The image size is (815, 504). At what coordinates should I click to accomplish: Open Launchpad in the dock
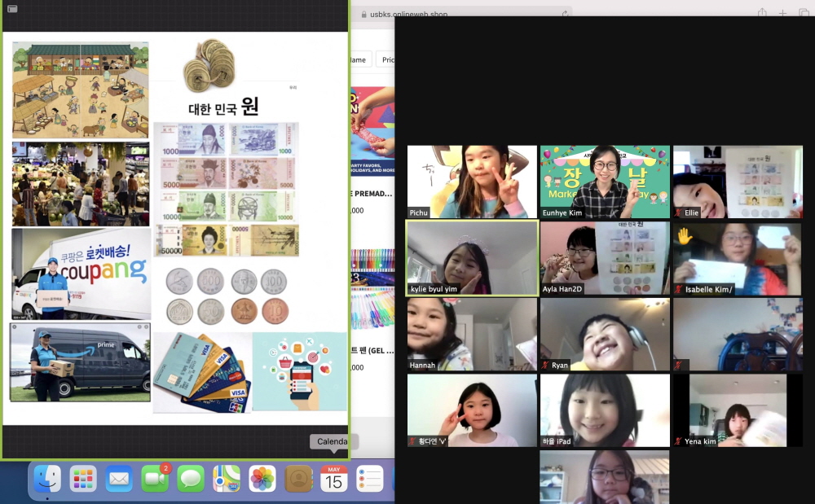pos(83,479)
